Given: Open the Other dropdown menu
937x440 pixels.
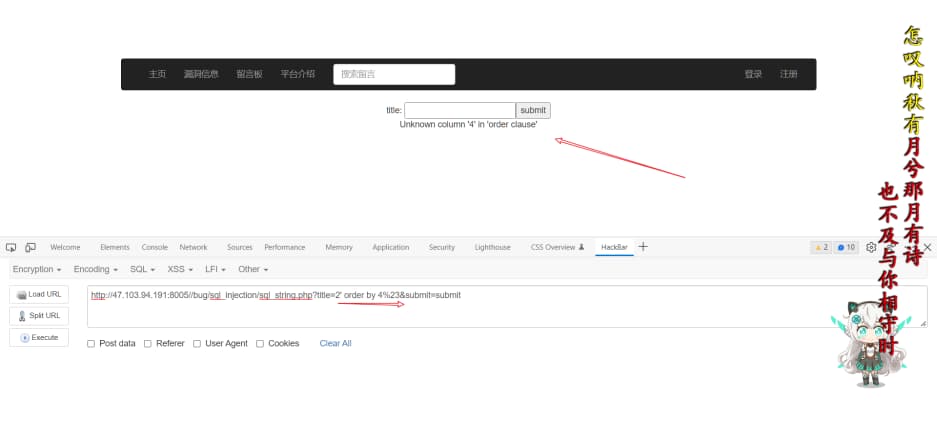Looking at the screenshot, I should tap(253, 270).
